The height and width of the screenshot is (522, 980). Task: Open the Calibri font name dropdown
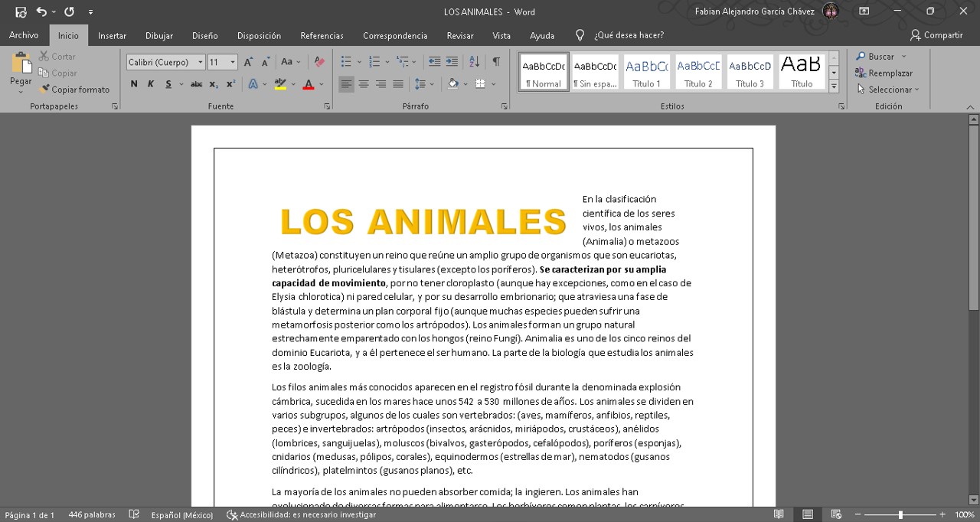pos(201,62)
